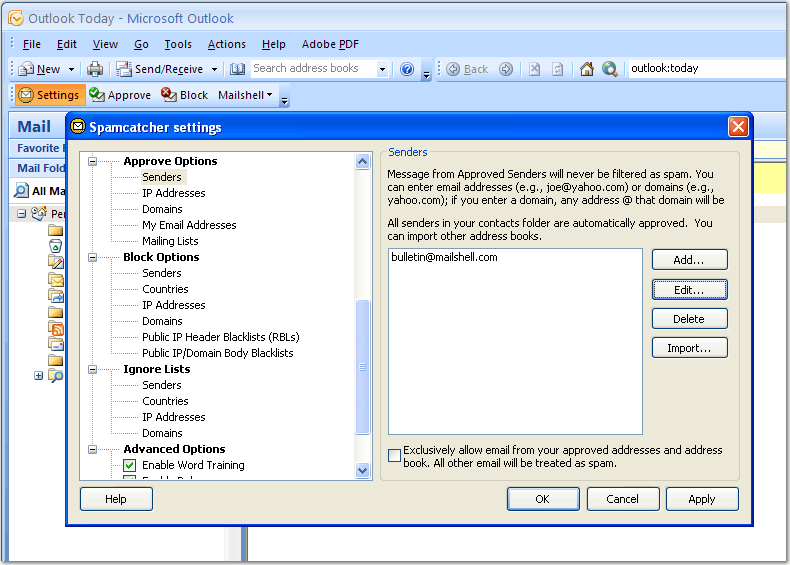The image size is (790, 565).
Task: Enable exclusive approved addresses checkbox
Action: click(395, 456)
